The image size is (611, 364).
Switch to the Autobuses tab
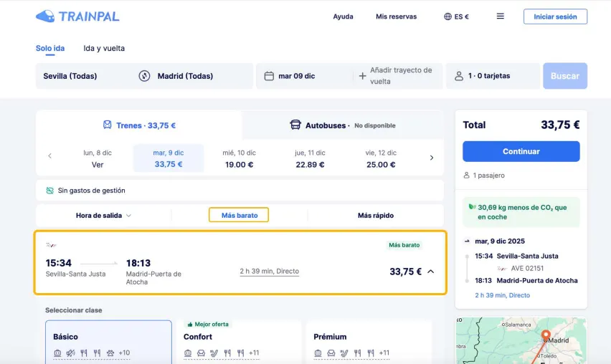point(342,125)
